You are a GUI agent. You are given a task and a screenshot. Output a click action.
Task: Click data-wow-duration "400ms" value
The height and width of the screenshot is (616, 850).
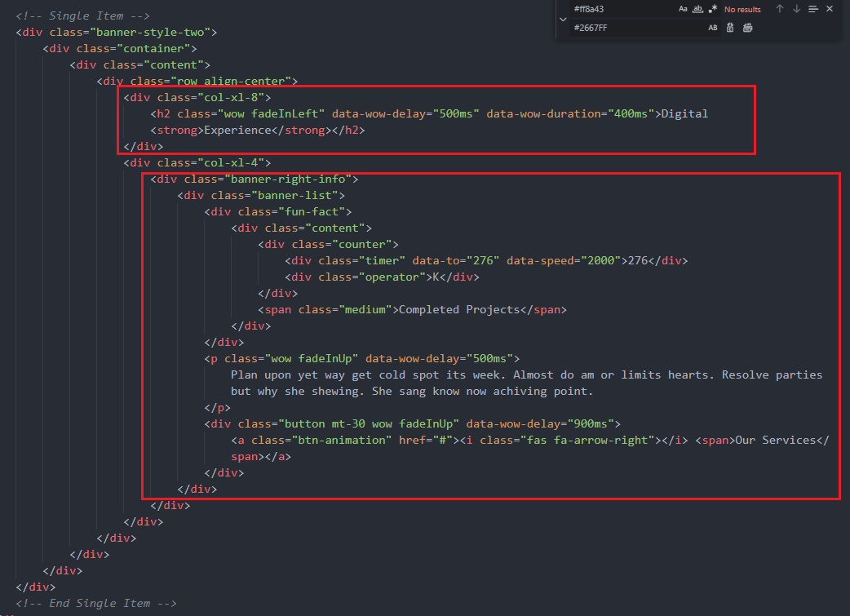coord(631,113)
